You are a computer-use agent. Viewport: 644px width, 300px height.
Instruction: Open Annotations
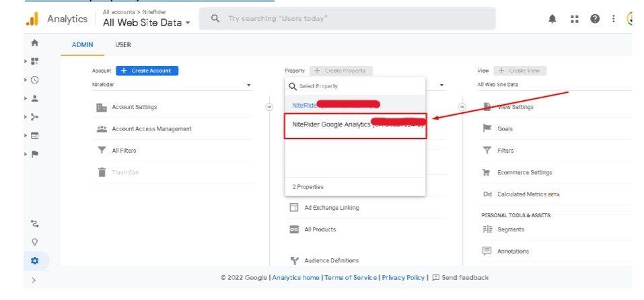(513, 251)
